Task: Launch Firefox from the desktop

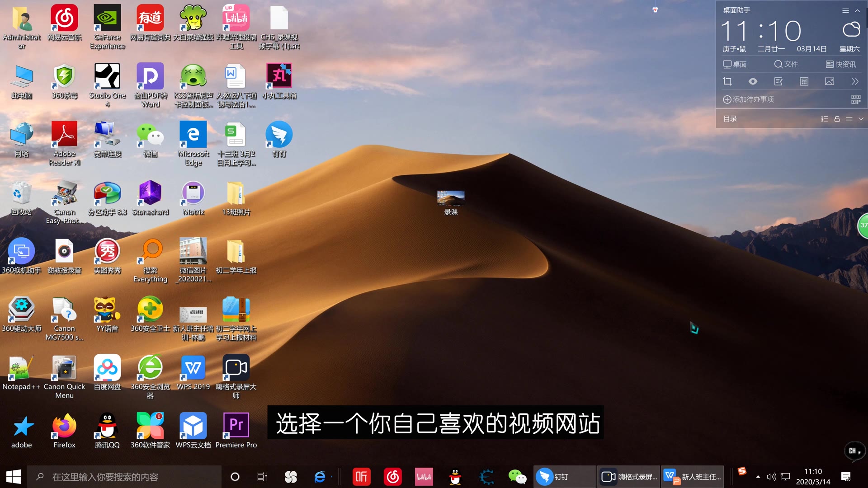Action: pyautogui.click(x=64, y=425)
